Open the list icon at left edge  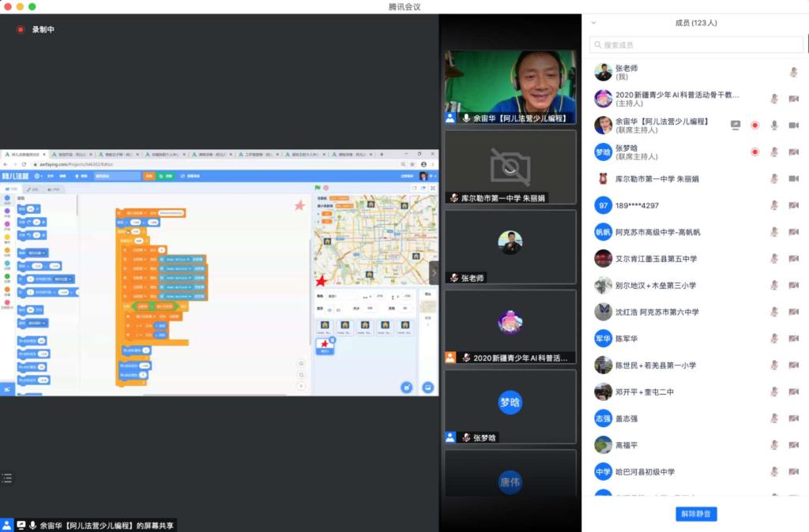coord(7,478)
